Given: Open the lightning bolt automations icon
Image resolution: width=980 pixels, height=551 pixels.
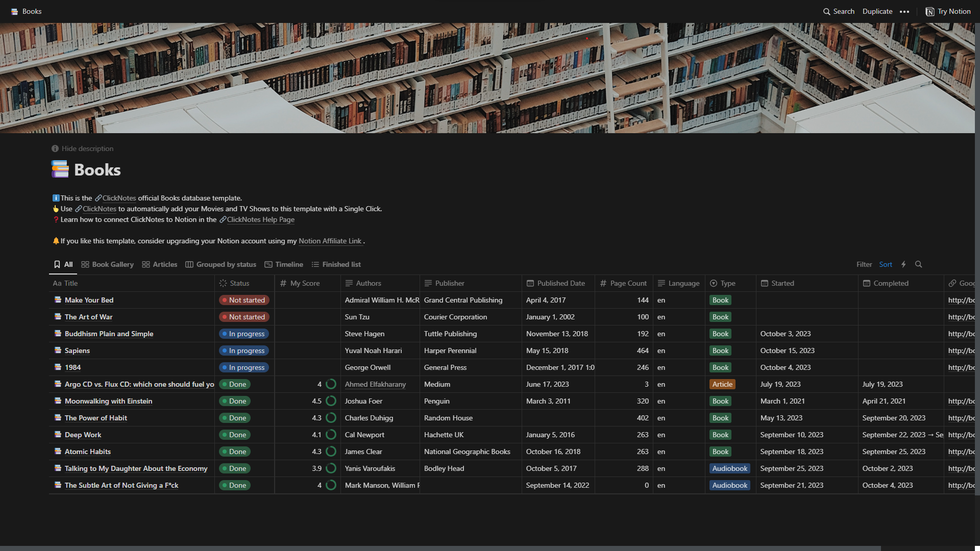Looking at the screenshot, I should tap(903, 264).
